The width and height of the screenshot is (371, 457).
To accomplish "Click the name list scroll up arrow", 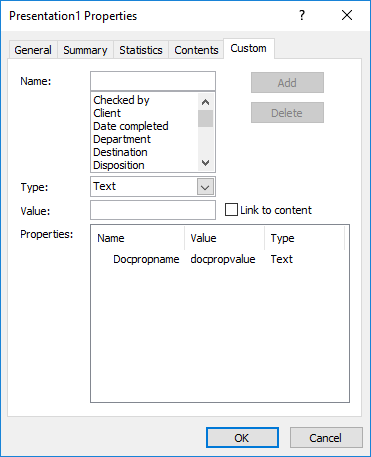I will pos(205,102).
